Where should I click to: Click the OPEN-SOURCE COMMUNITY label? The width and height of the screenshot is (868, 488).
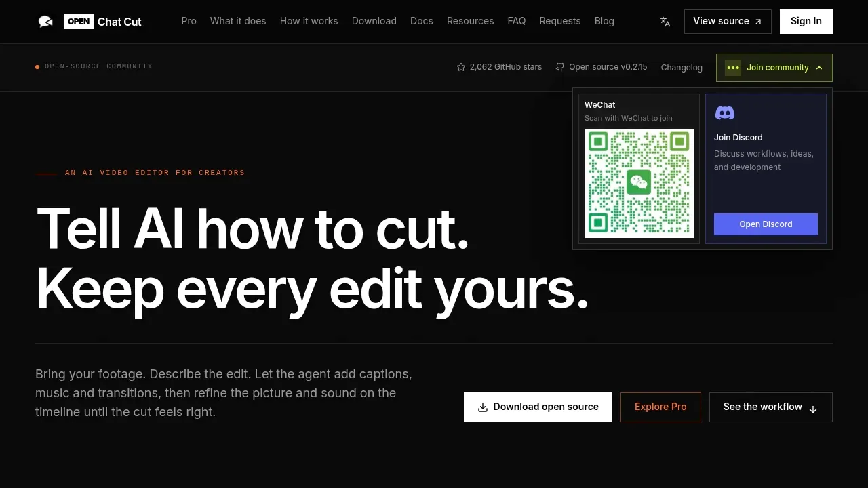(x=98, y=66)
